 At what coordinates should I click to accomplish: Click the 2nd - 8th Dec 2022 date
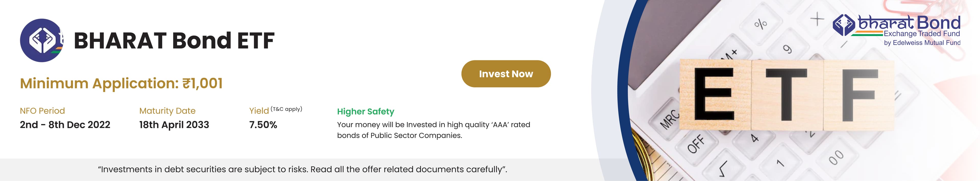65,125
